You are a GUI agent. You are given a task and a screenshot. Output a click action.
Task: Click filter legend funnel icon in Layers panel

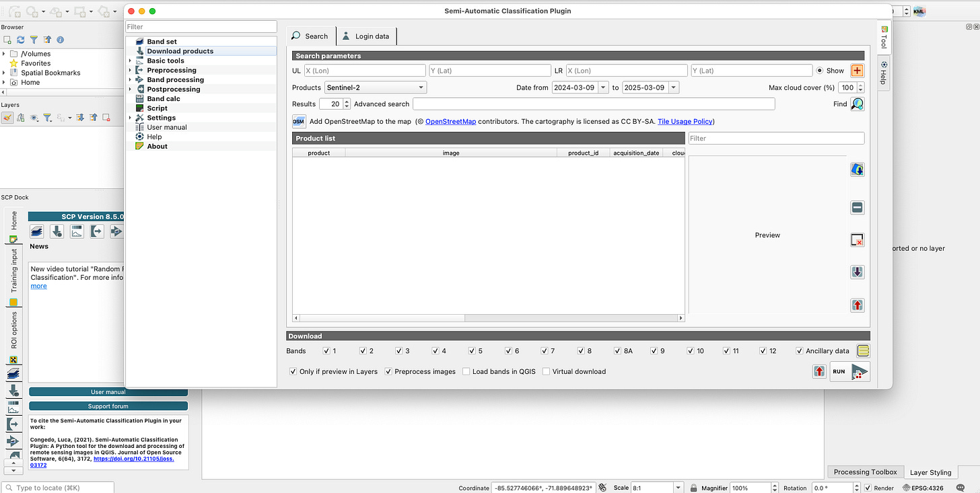point(48,118)
